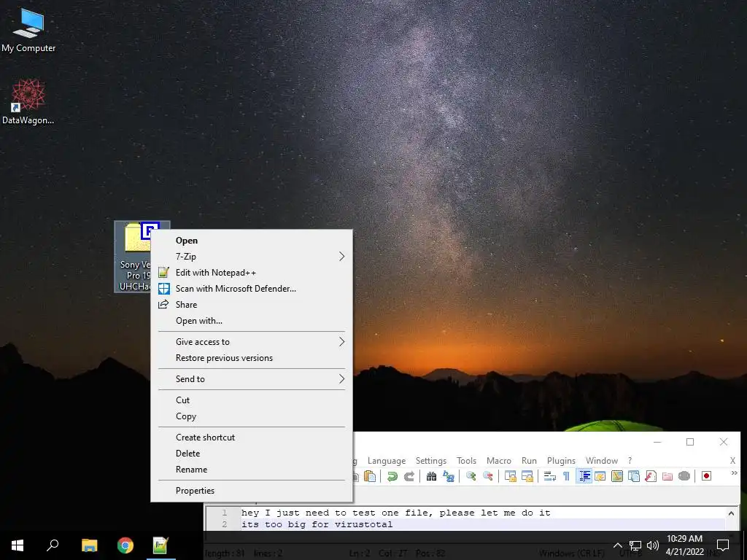Image resolution: width=747 pixels, height=560 pixels.
Task: Click the green Undo arrow in Notepad++
Action: pos(392,476)
